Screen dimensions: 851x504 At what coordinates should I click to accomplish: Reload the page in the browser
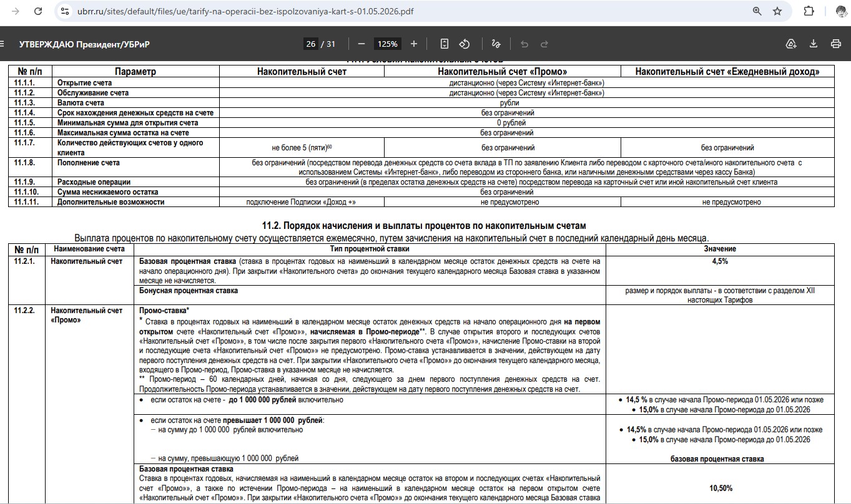(38, 11)
